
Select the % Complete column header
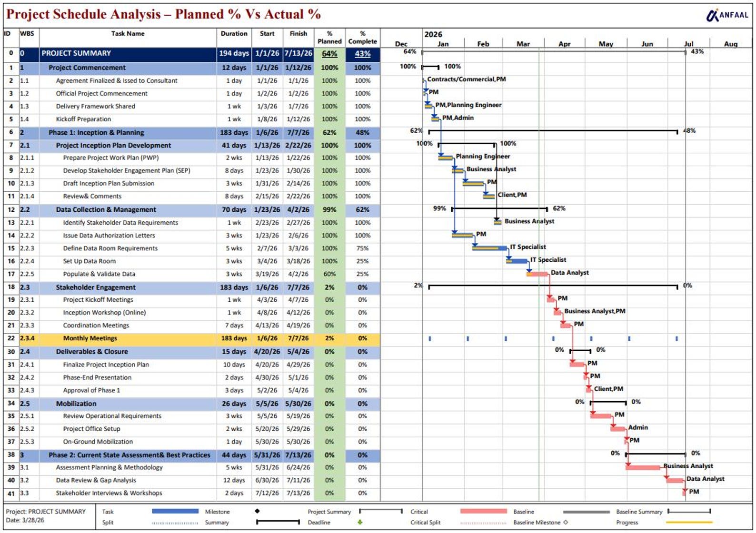pos(363,37)
